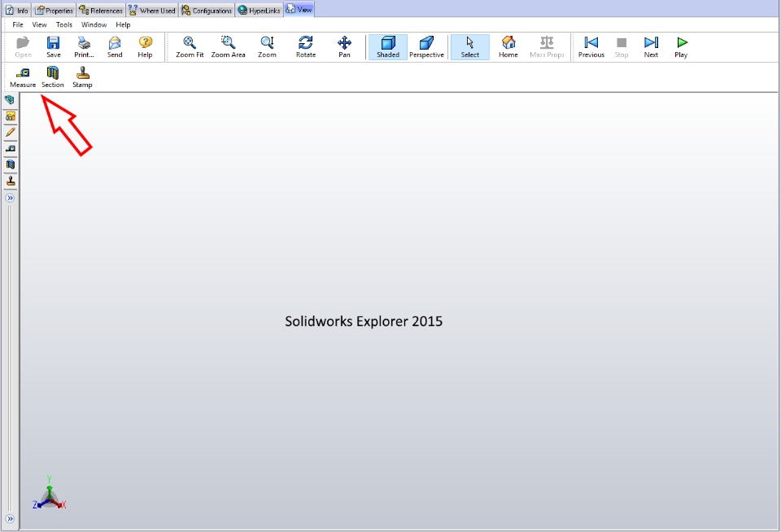Open the Measure tool in the top toolbar
781x532 pixels.
[x=23, y=77]
